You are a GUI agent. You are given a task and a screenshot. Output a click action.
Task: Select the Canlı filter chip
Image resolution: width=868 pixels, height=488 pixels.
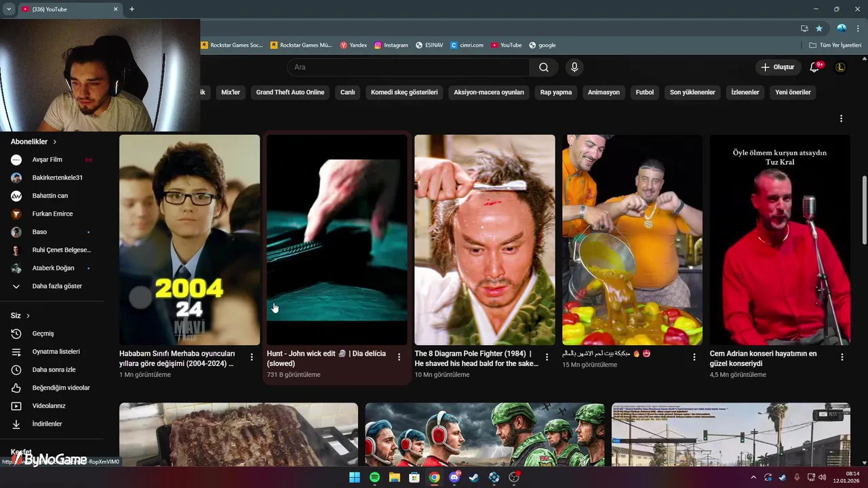[x=348, y=92]
